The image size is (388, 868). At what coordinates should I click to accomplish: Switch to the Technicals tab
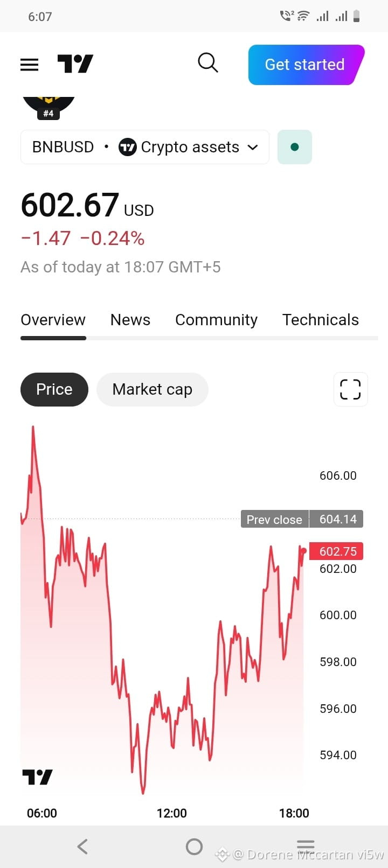[x=321, y=320]
